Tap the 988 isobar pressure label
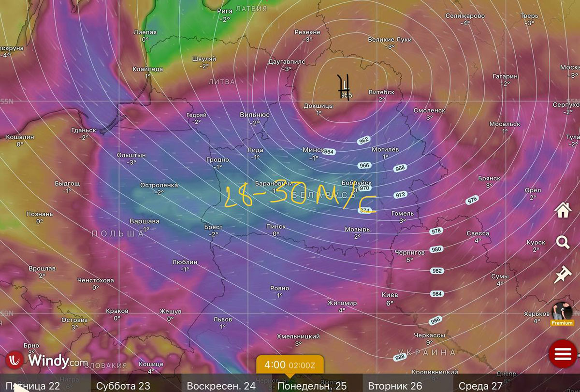This screenshot has width=580, height=392. click(x=400, y=357)
